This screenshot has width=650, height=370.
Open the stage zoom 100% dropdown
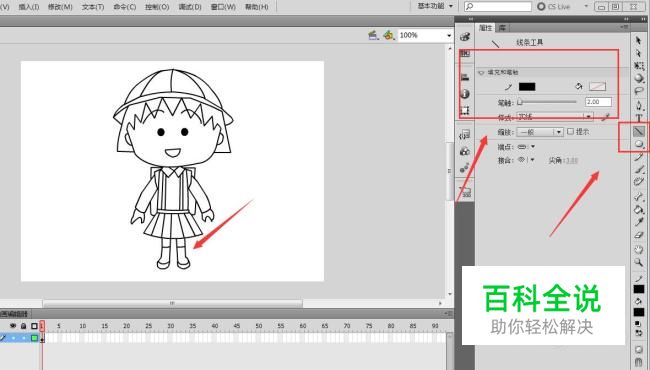click(449, 36)
